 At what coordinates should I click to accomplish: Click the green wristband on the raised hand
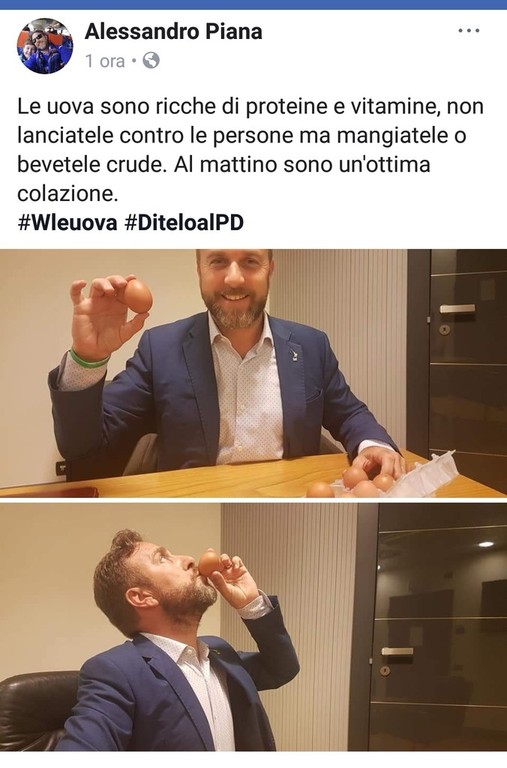pos(88,360)
